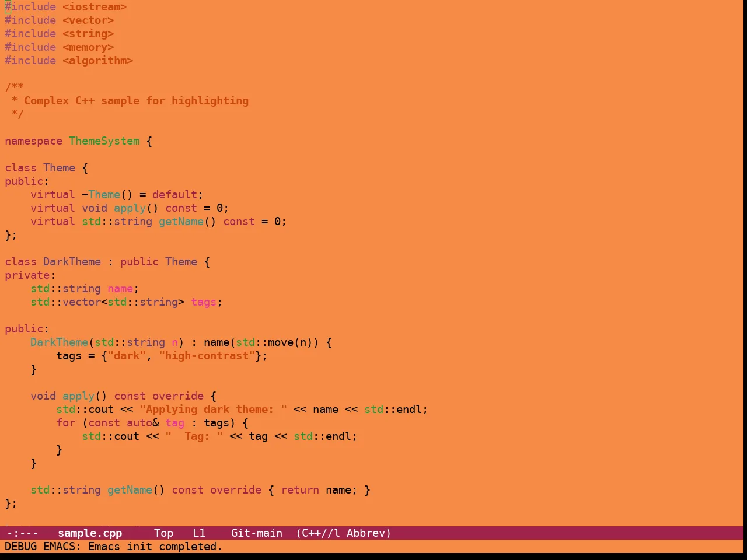Click 'endl' on the Tag: output line
The width and height of the screenshot is (747, 560).
pyautogui.click(x=338, y=436)
